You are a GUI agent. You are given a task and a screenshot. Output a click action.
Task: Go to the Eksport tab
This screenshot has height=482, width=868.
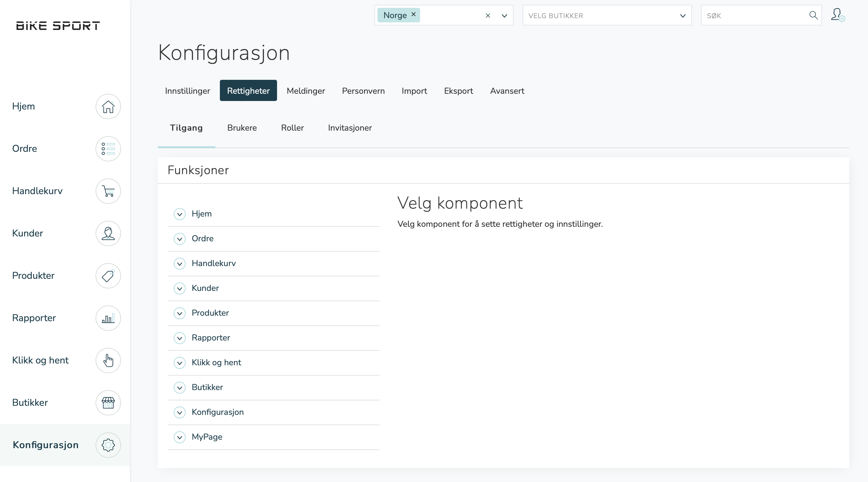pyautogui.click(x=458, y=91)
